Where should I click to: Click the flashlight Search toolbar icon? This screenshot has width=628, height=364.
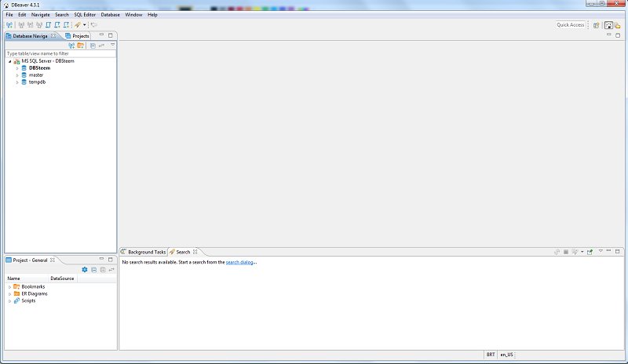pos(78,25)
